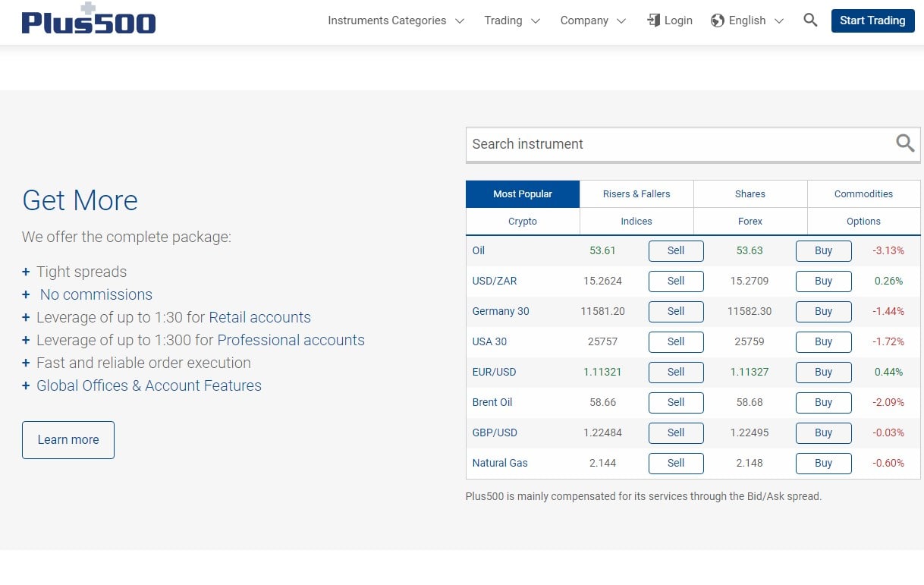This screenshot has height=585, width=924.
Task: Click the Plus500 logo
Action: coord(89,19)
